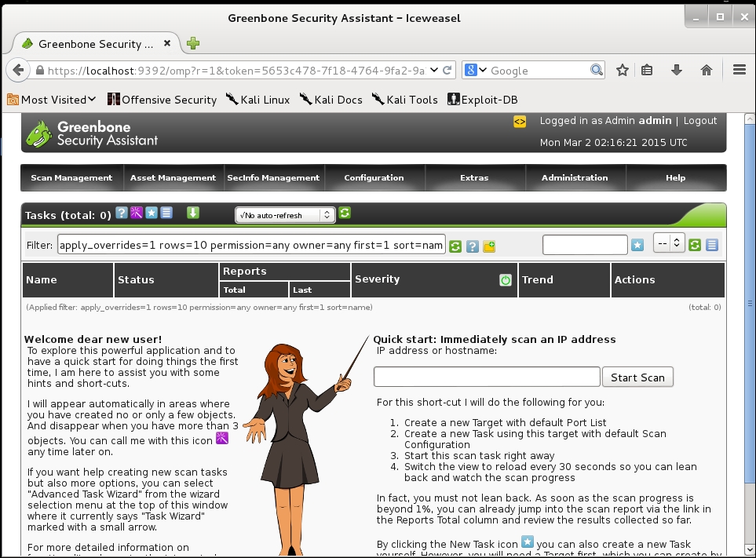This screenshot has height=558, width=756.
Task: Go to browser home page
Action: [x=707, y=71]
